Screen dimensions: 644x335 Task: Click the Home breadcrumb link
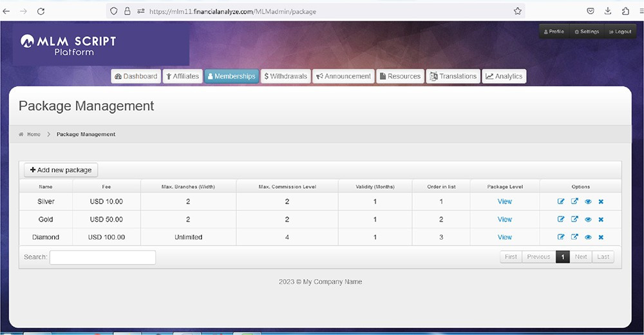coord(33,135)
